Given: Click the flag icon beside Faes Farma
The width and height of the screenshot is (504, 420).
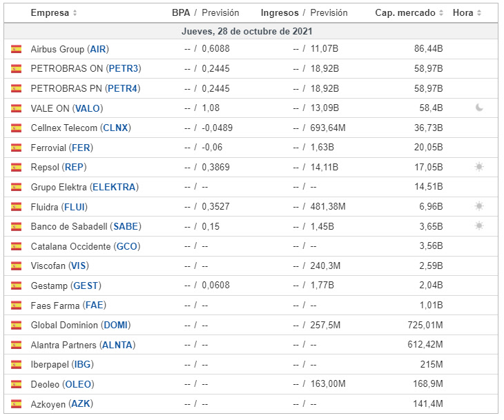Looking at the screenshot, I should pos(16,306).
